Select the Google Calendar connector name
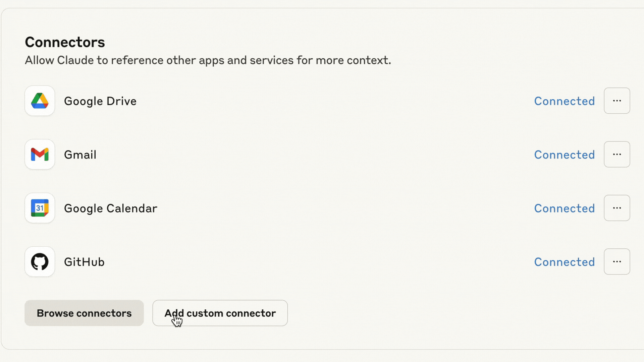 click(110, 208)
